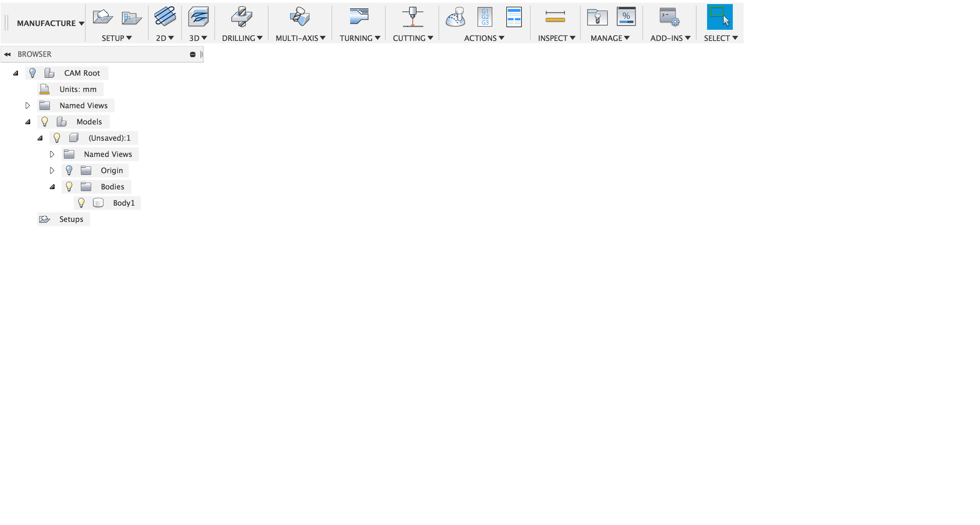Open the MULTI-AXIS menu
Screen dimensions: 980x525
click(300, 38)
